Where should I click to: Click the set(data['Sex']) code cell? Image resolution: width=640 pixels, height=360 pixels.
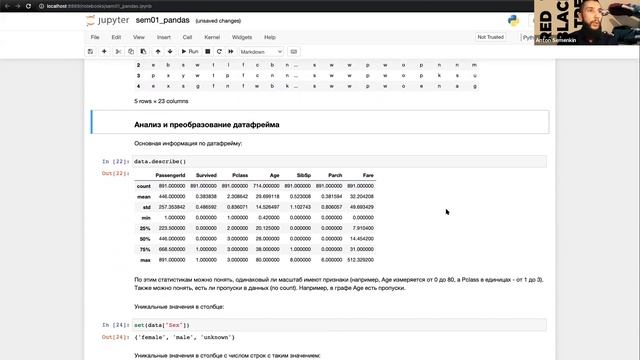(x=339, y=325)
